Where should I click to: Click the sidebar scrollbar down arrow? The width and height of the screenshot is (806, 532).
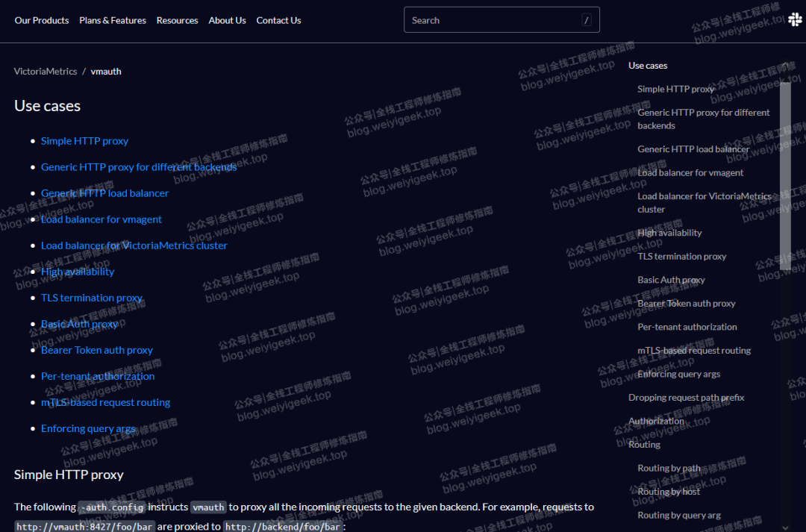(x=785, y=528)
